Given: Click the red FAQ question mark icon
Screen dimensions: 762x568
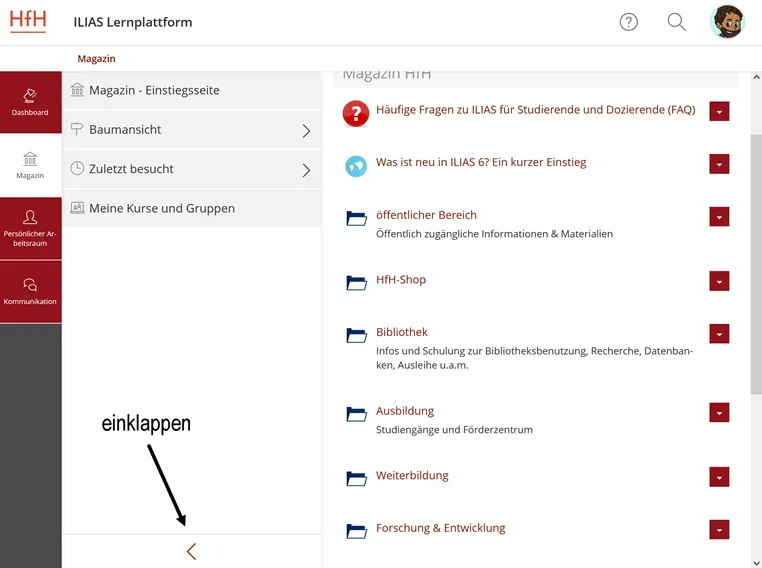Looking at the screenshot, I should [356, 112].
